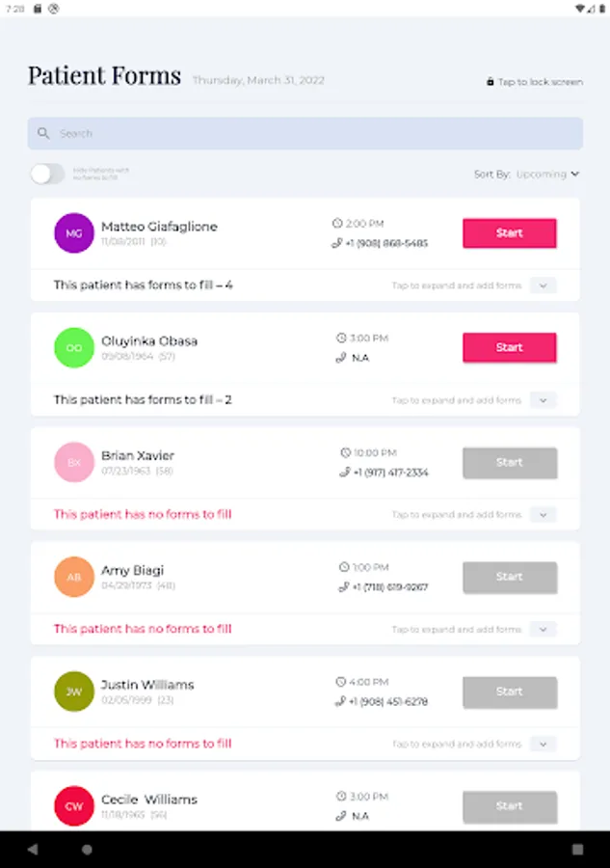Screen dimensions: 610x868
Task: Select Amy Biagi's orange AB avatar
Action: (x=74, y=577)
